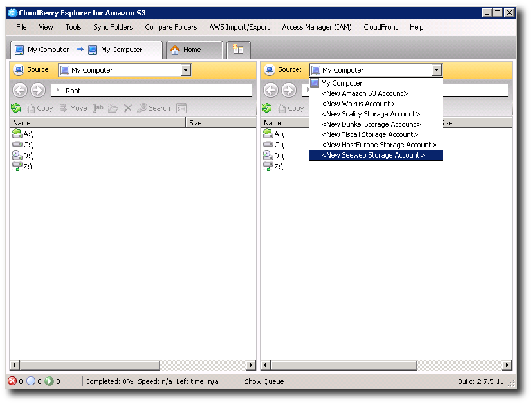Screen dimensions: 532x404
Task: Choose New Tiscali Storage Account option
Action: [x=376, y=134]
